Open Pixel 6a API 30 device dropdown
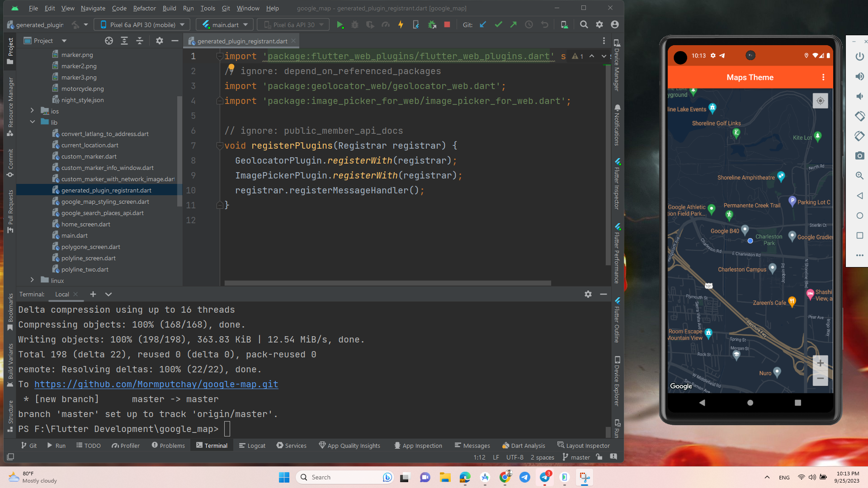 click(142, 25)
